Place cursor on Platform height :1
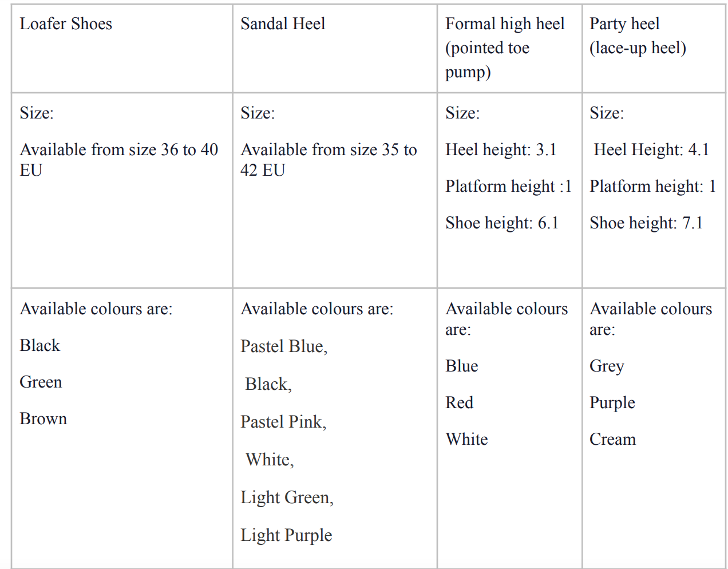The image size is (728, 569). point(508,187)
